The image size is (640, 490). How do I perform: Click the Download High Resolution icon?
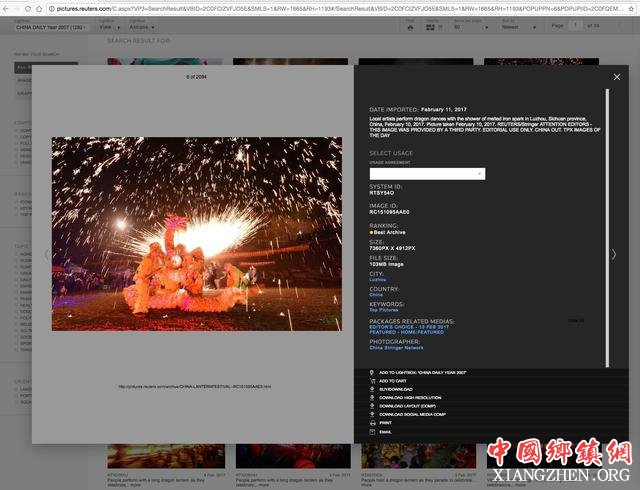(370, 398)
